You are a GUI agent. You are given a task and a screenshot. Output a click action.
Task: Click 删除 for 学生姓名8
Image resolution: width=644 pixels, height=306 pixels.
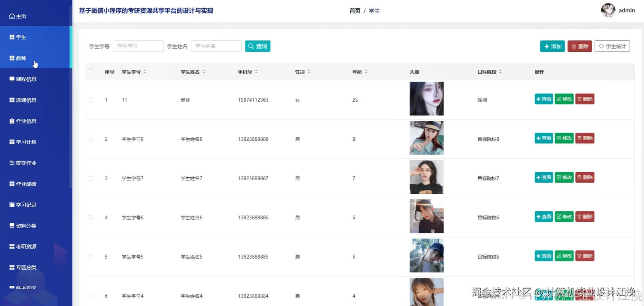585,138
